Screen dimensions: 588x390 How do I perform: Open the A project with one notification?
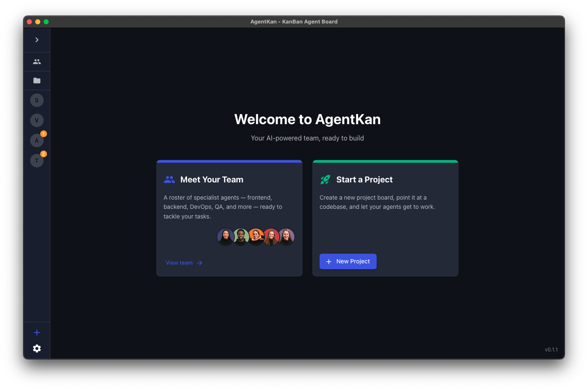[x=36, y=140]
